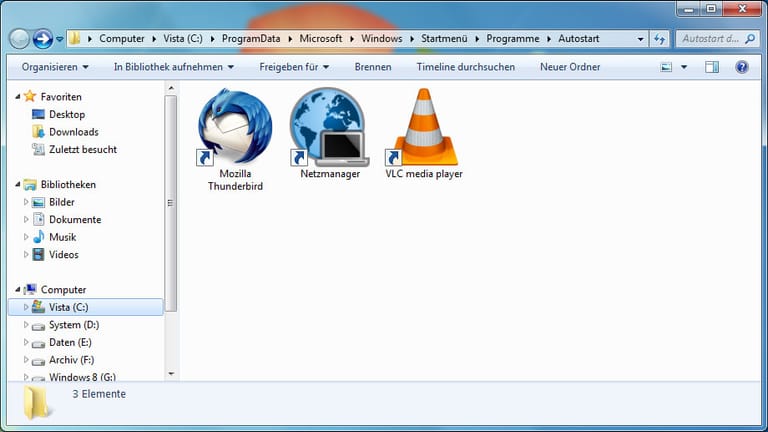Open the address bar history dropdown
This screenshot has width=768, height=432.
point(640,39)
